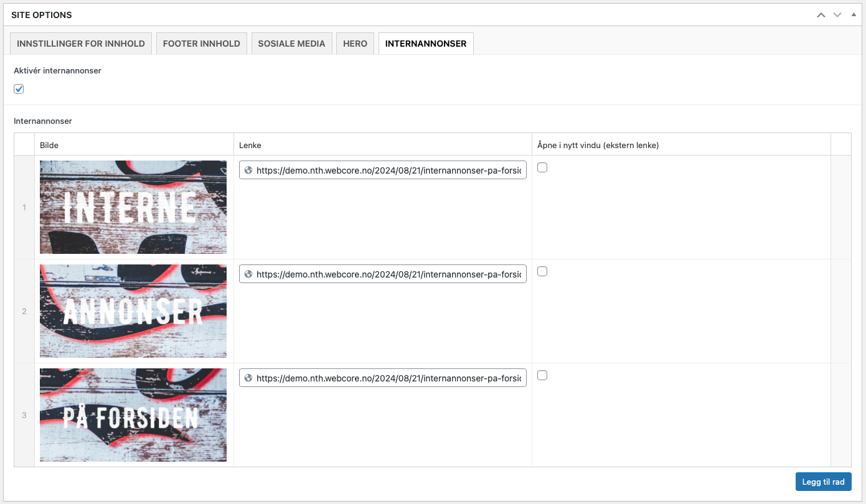The image size is (866, 504).
Task: Enable open in new window for row 1
Action: 542,167
